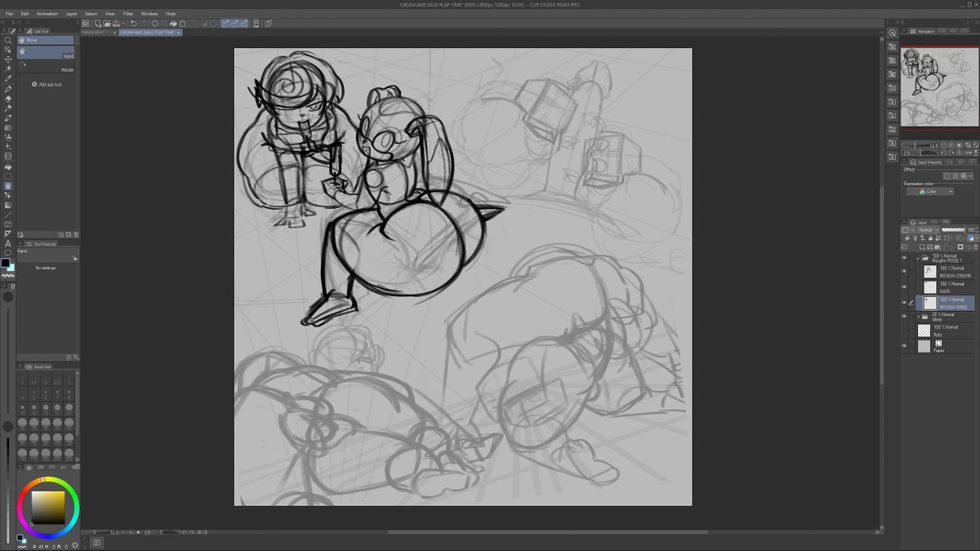The height and width of the screenshot is (551, 980).
Task: Select the Decoration tool
Action: point(8,147)
